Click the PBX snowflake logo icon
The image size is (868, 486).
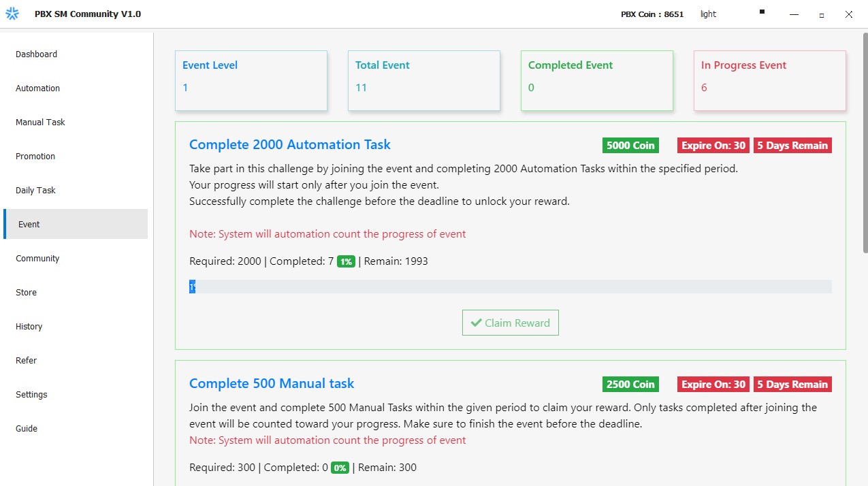(12, 14)
